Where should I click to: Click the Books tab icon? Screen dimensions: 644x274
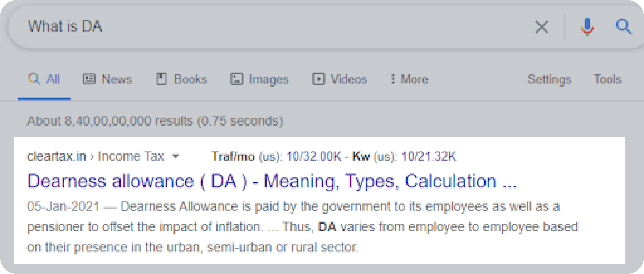tap(161, 79)
